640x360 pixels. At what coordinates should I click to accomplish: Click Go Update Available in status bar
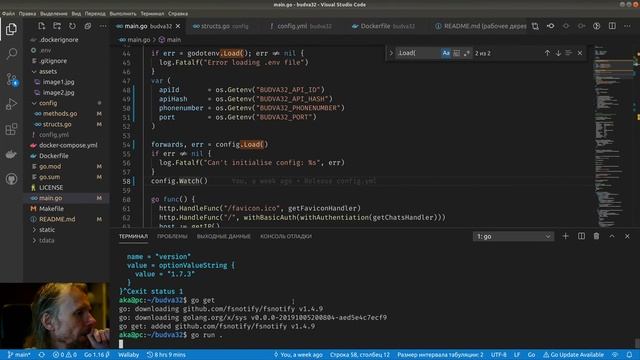tap(573, 355)
